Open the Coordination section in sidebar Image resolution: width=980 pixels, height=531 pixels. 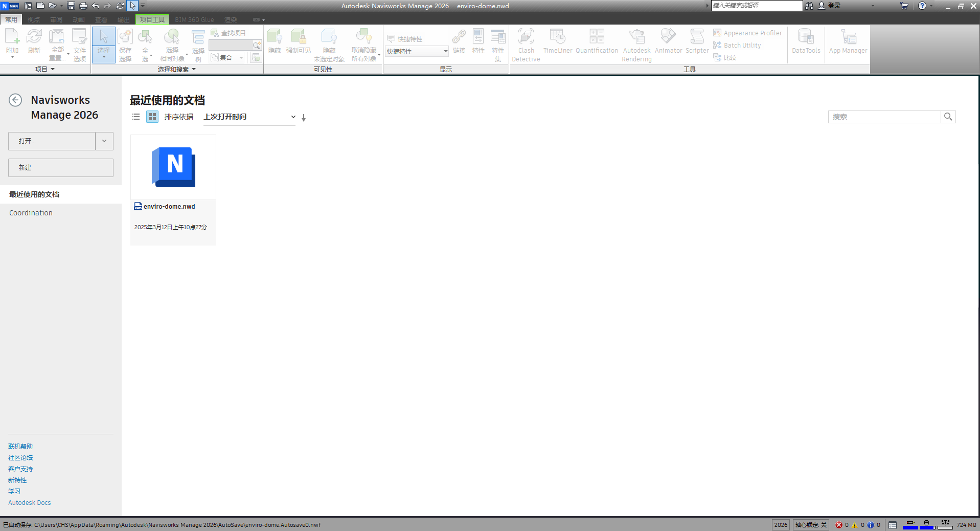(x=31, y=213)
